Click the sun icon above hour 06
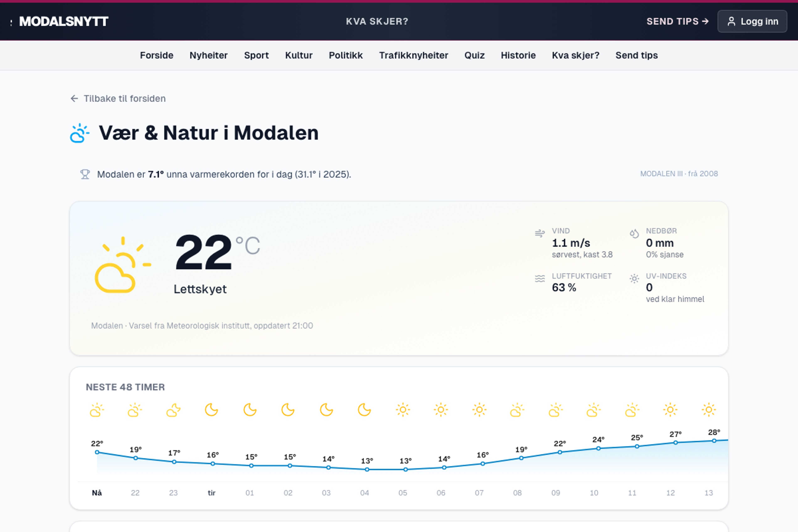The height and width of the screenshot is (532, 798). click(x=441, y=410)
